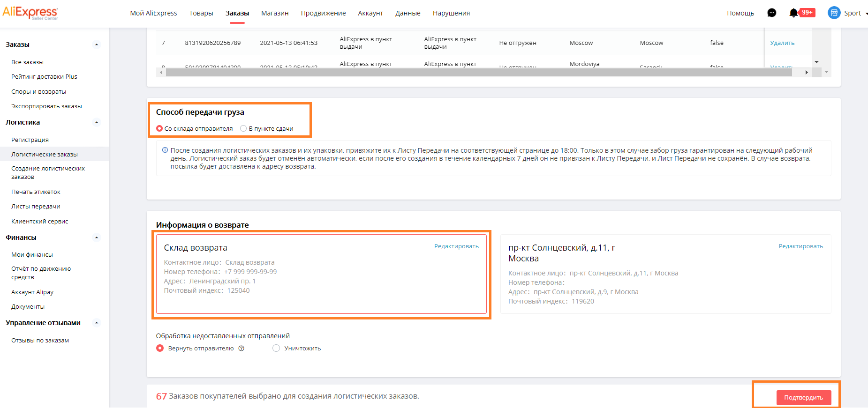Click the table's vertical scroll down arrow
868x408 pixels.
pyautogui.click(x=816, y=62)
